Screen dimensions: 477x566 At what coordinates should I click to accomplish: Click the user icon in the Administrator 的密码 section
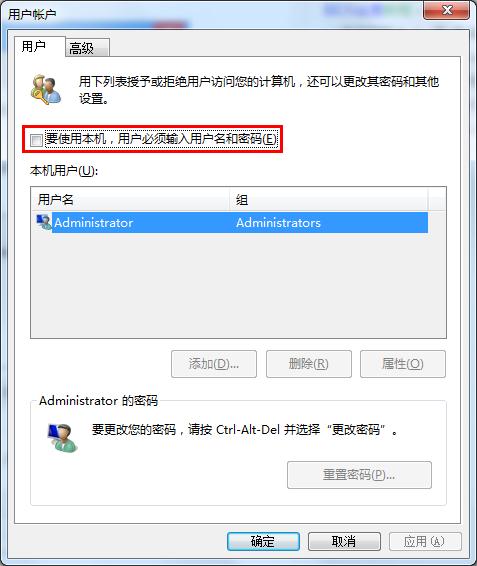[x=62, y=438]
